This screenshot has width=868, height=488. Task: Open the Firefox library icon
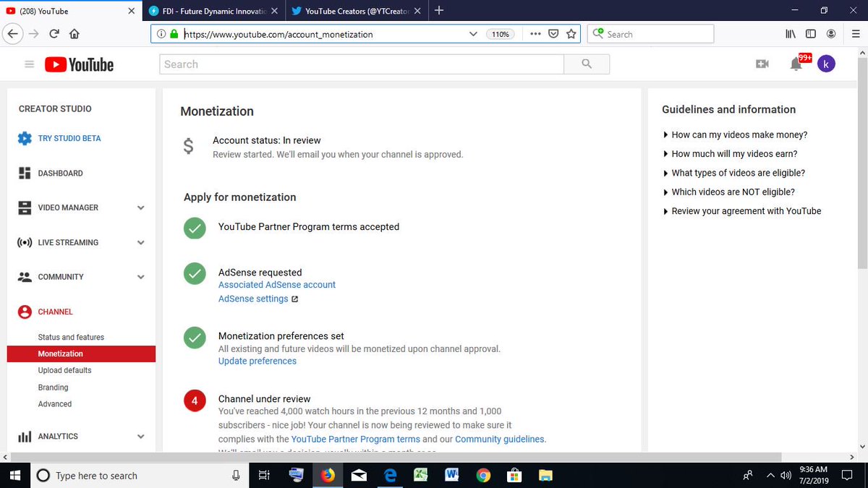(x=791, y=34)
